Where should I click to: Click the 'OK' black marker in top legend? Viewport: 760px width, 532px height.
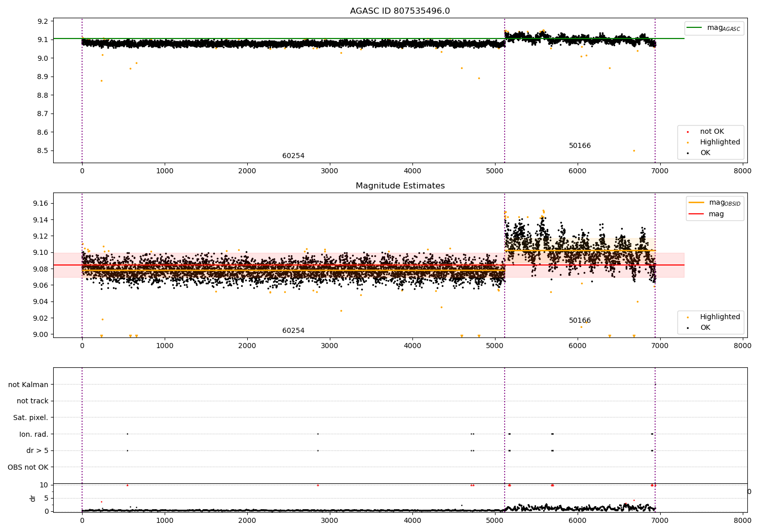pyautogui.click(x=688, y=153)
